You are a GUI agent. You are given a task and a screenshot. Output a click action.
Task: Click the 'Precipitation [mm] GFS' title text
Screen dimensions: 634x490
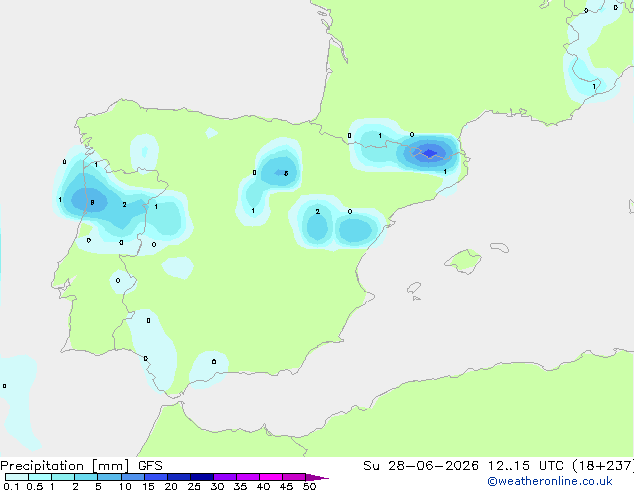click(x=81, y=466)
